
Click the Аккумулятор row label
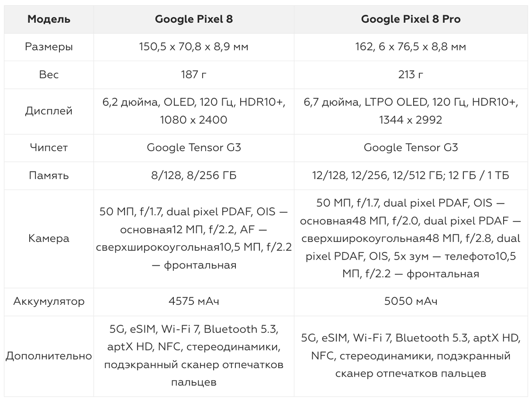pos(49,302)
